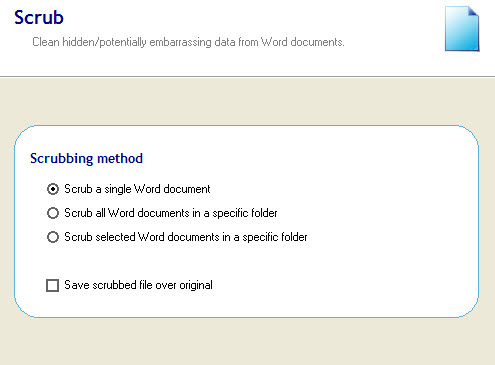Viewport: 495px width, 365px height.
Task: Click the 'Scrub all Word documents in a specific folder' text
Action: [171, 213]
